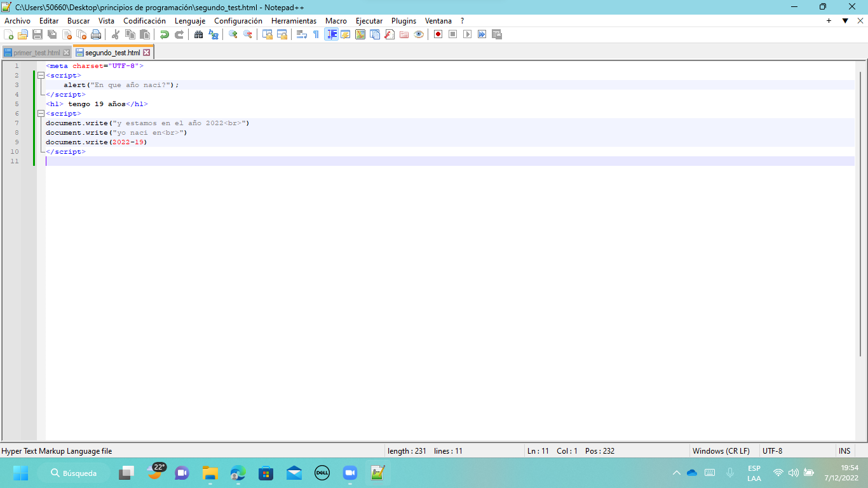The height and width of the screenshot is (488, 868).
Task: Open the Lenguaje menu
Action: 190,21
